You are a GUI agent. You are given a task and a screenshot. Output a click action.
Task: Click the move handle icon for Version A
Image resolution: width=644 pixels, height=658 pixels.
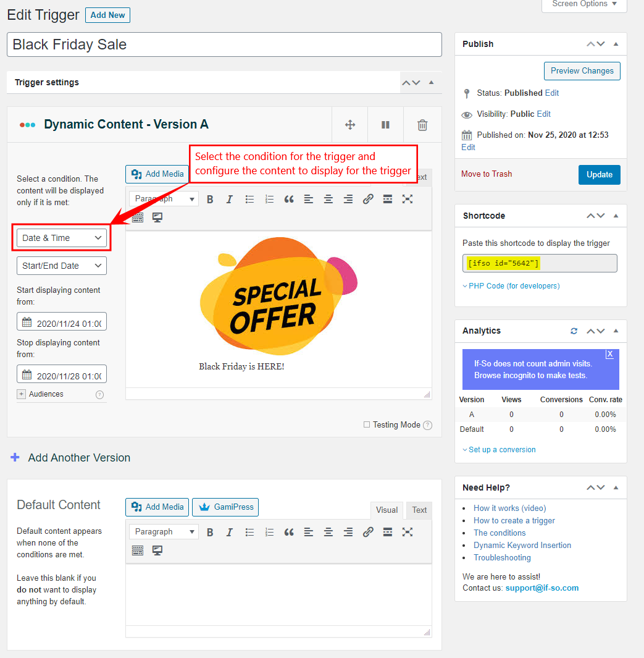[350, 125]
